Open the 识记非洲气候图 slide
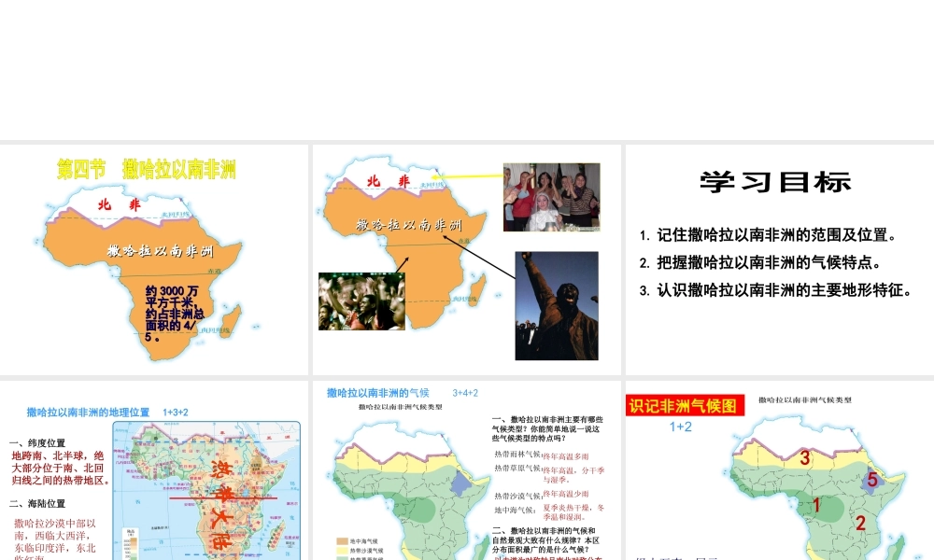The height and width of the screenshot is (560, 934). pyautogui.click(x=780, y=470)
